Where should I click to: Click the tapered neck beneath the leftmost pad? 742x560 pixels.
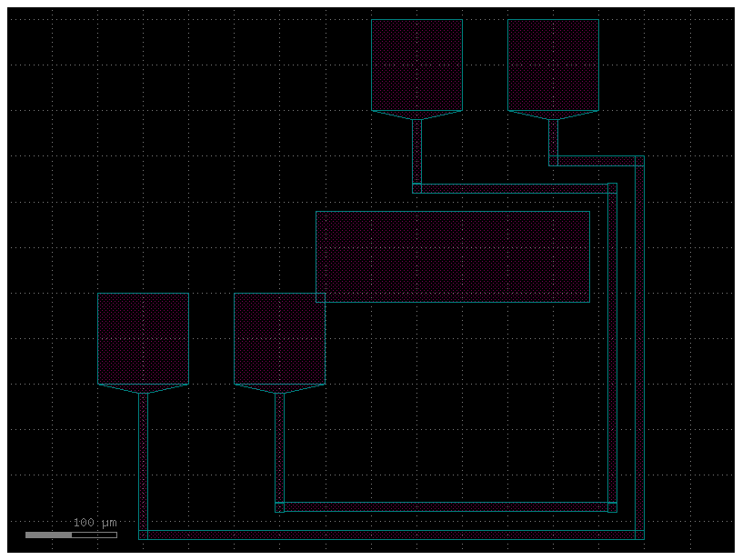pos(143,388)
